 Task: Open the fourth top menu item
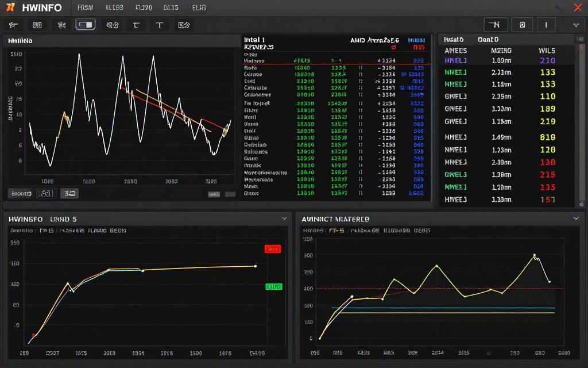coord(171,7)
